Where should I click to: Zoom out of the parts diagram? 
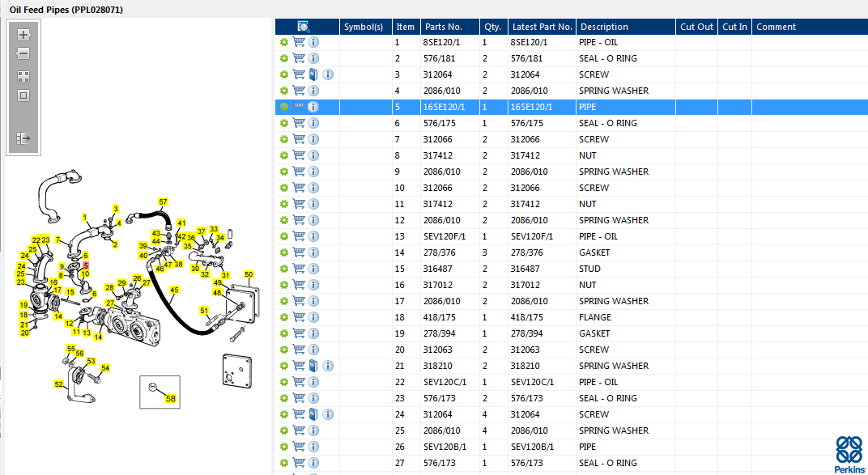23,53
